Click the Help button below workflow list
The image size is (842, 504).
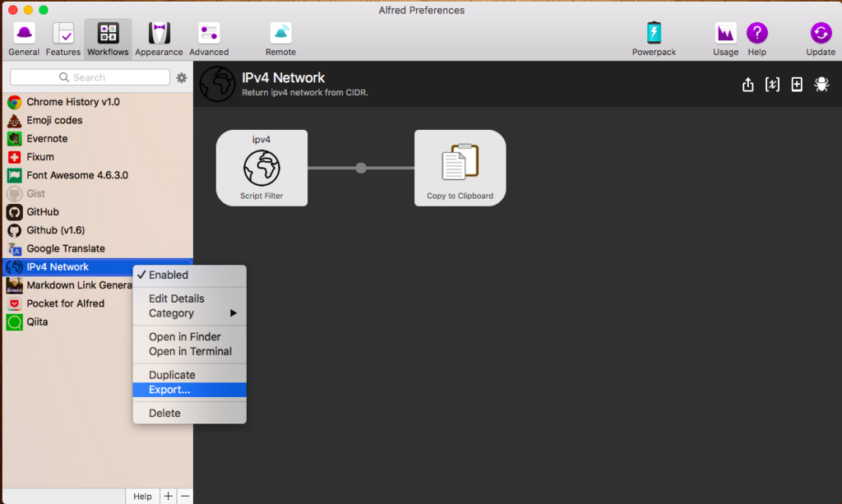coord(142,497)
